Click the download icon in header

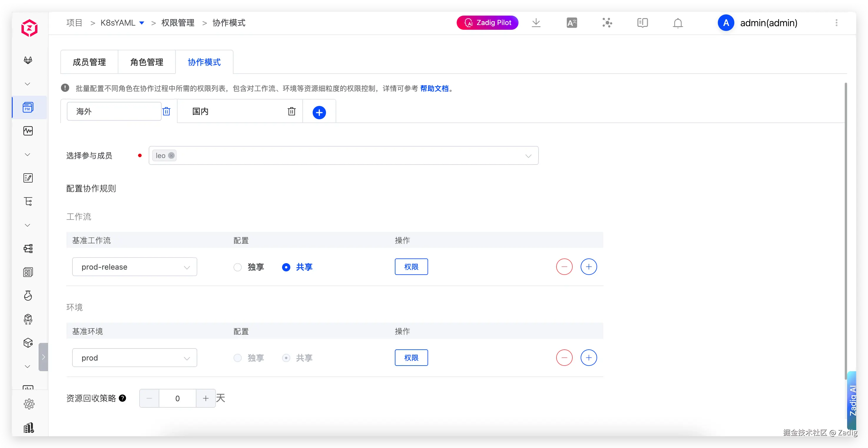536,23
